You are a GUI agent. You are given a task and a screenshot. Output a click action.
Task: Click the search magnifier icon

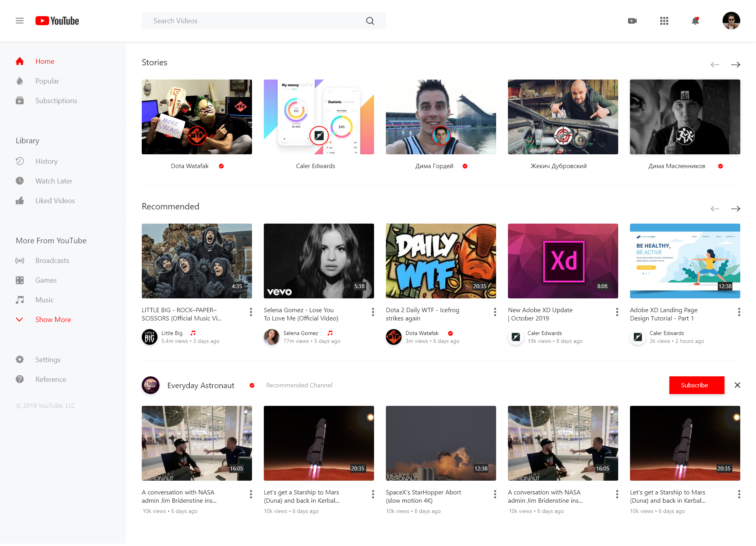(x=370, y=21)
